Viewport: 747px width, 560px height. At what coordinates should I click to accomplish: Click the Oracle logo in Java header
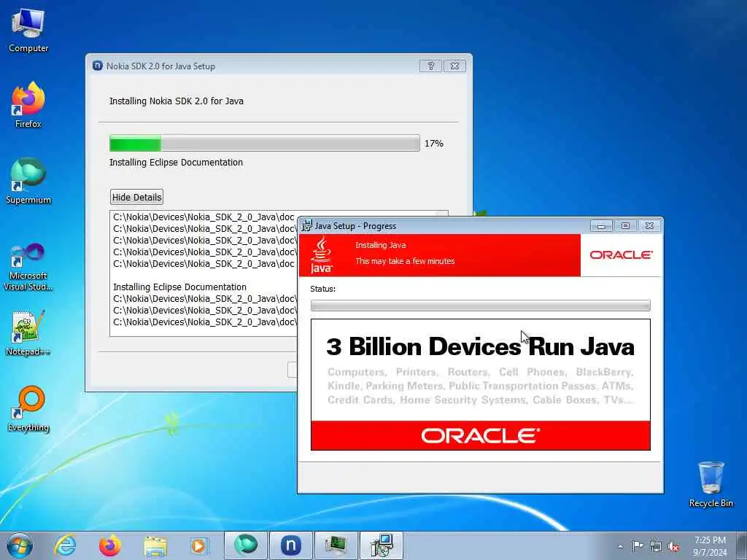[x=621, y=254]
